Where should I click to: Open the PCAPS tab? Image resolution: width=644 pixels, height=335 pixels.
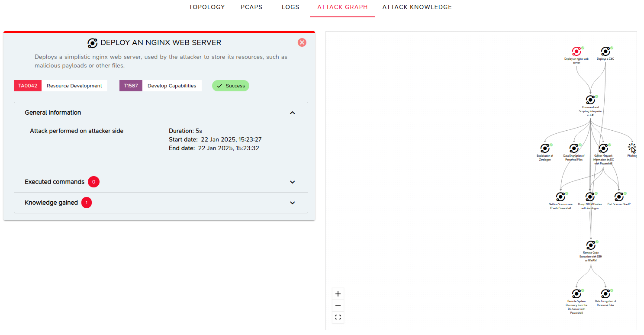pyautogui.click(x=251, y=7)
